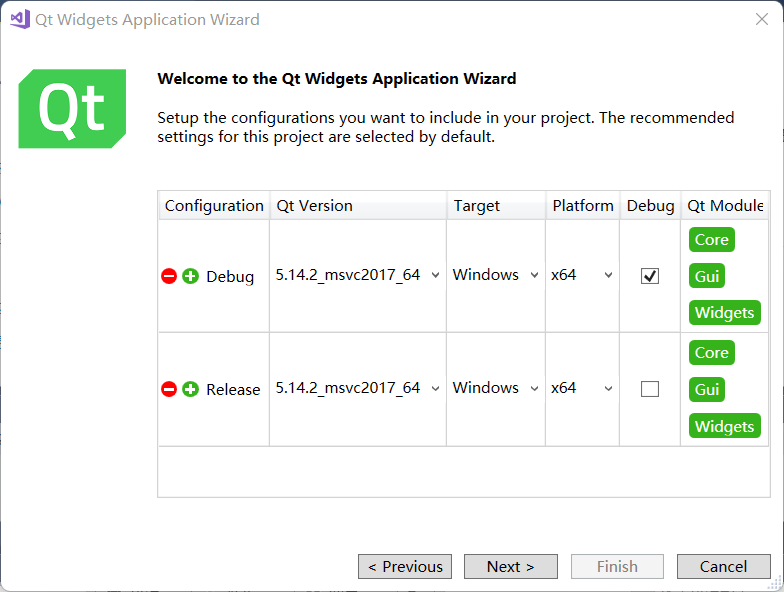The image size is (784, 592).
Task: Duplicate Release row using its green plus icon
Action: coord(190,389)
